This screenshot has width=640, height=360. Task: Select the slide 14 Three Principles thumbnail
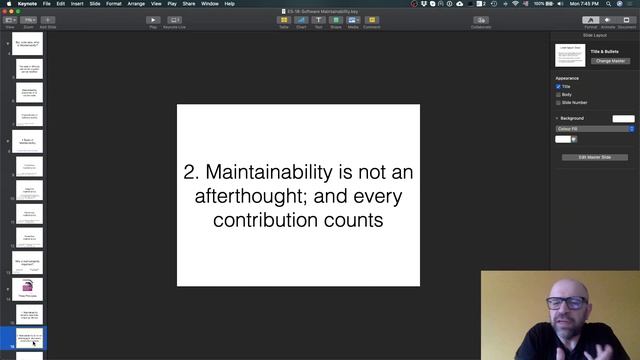[27, 289]
